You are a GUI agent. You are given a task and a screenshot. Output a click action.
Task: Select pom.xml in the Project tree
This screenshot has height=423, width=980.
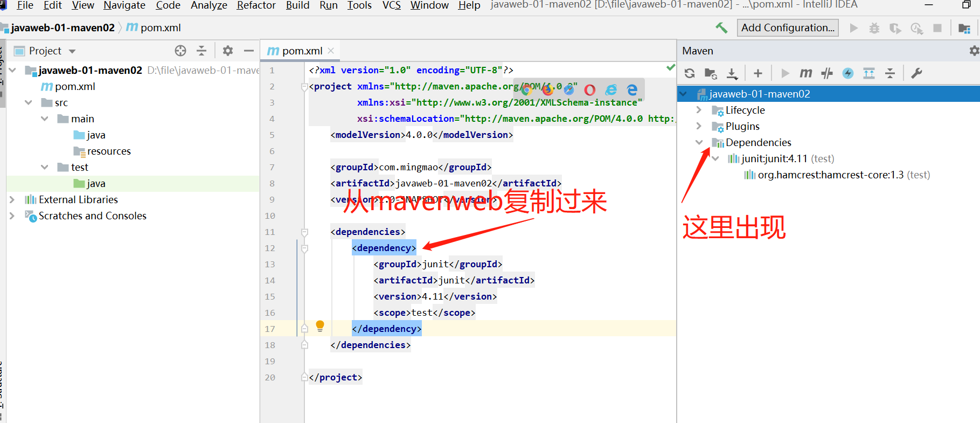(x=75, y=86)
